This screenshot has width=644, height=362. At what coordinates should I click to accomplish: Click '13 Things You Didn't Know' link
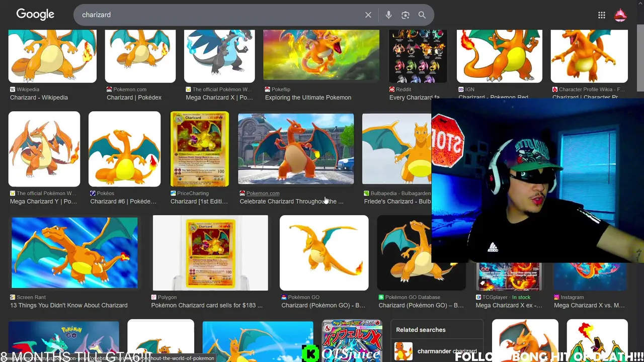(x=69, y=305)
